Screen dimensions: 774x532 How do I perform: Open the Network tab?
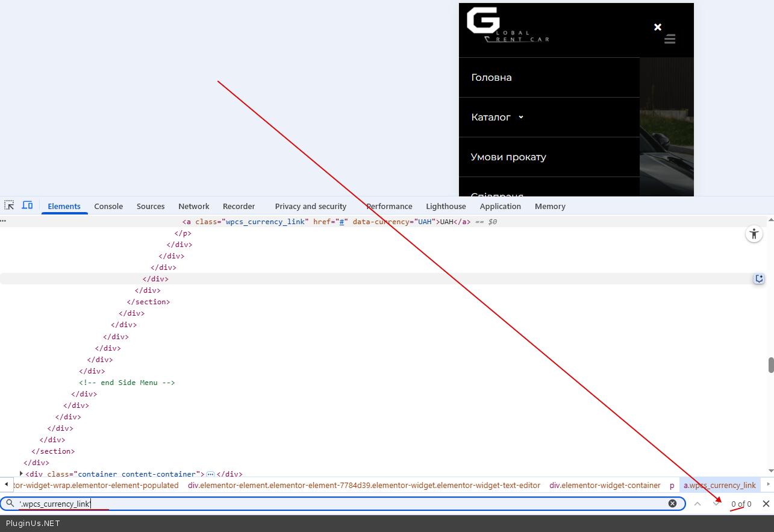click(193, 206)
